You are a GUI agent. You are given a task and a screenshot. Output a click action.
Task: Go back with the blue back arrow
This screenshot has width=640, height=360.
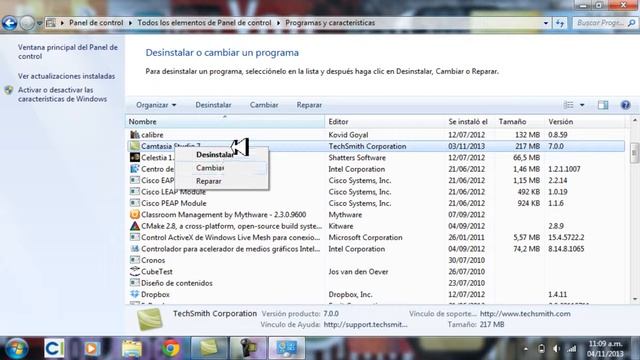point(10,23)
